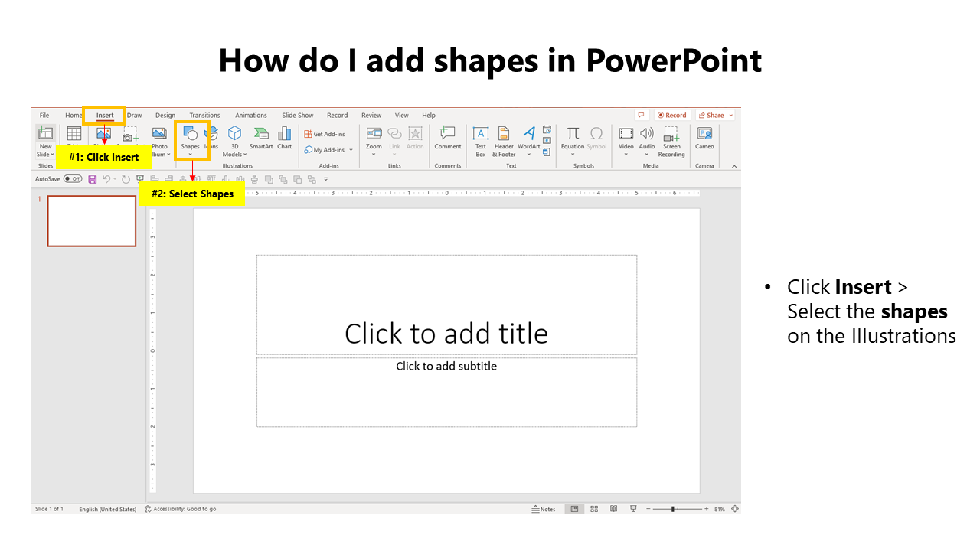Insert a Photo Album
Screen dimensions: 980x551
pyautogui.click(x=159, y=142)
